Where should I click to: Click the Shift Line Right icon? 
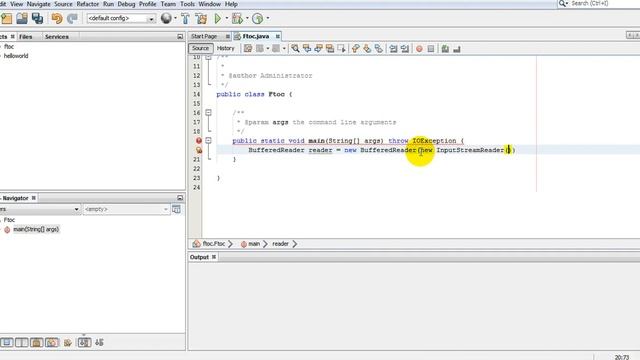[x=404, y=49]
